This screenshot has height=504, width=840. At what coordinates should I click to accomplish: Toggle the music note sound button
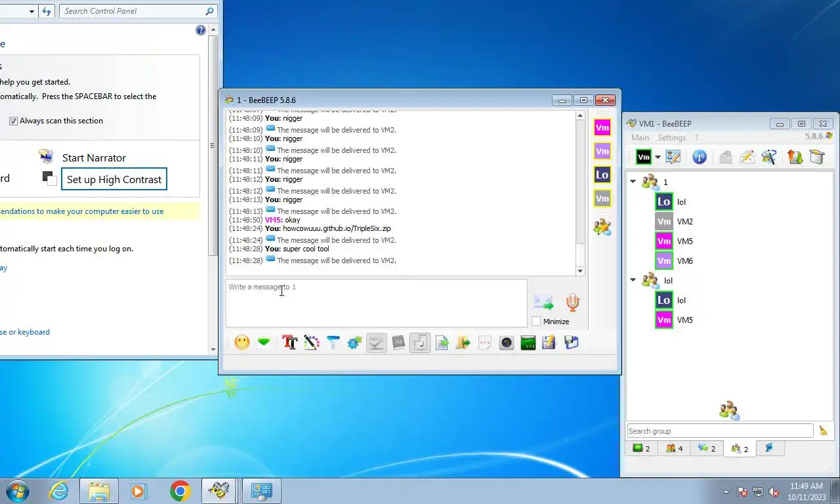[420, 343]
